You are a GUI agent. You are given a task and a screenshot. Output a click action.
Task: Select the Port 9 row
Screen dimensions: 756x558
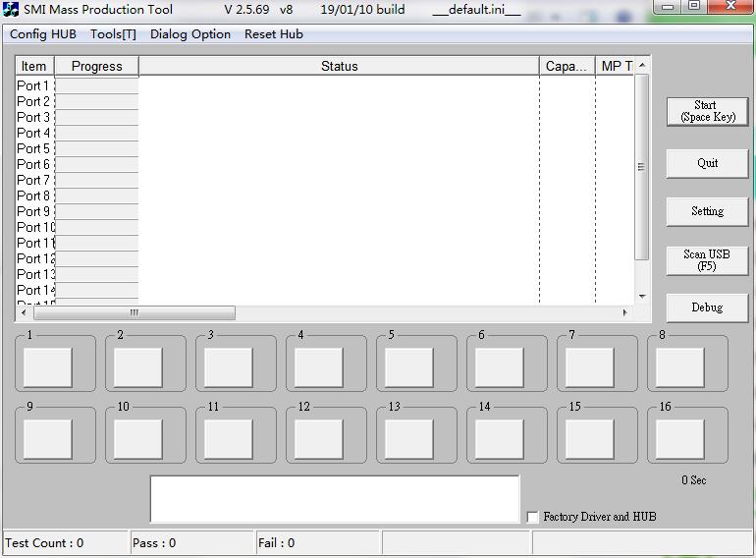click(x=325, y=211)
